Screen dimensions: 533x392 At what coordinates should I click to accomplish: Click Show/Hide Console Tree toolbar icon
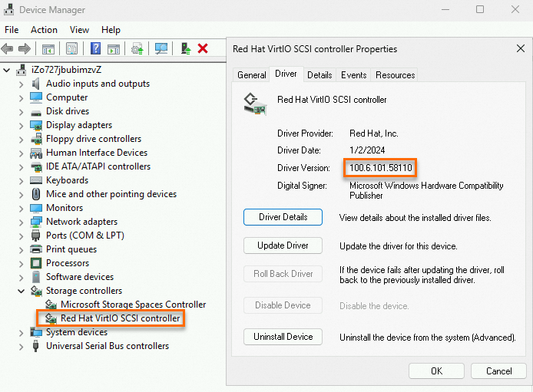[x=48, y=49]
